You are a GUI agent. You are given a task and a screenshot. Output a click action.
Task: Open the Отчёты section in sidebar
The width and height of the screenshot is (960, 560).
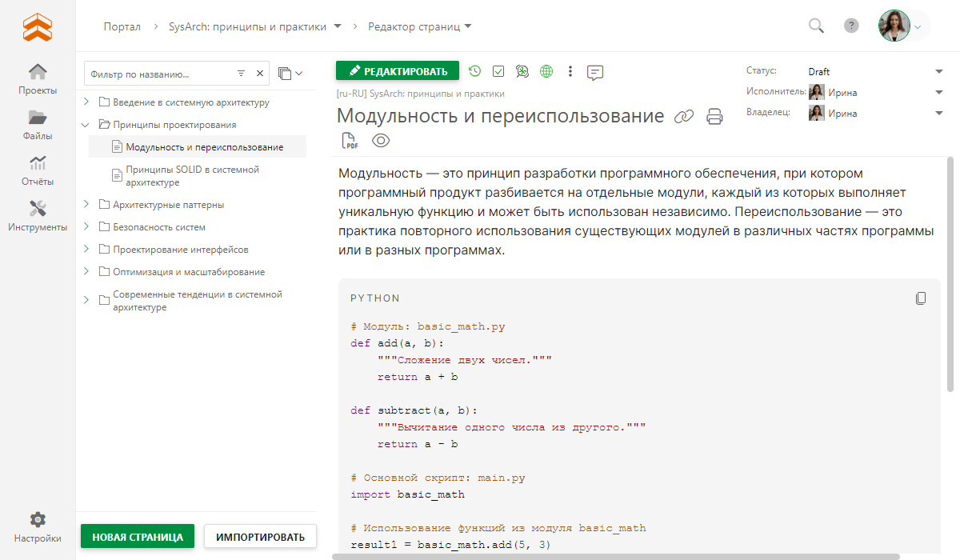pos(38,170)
